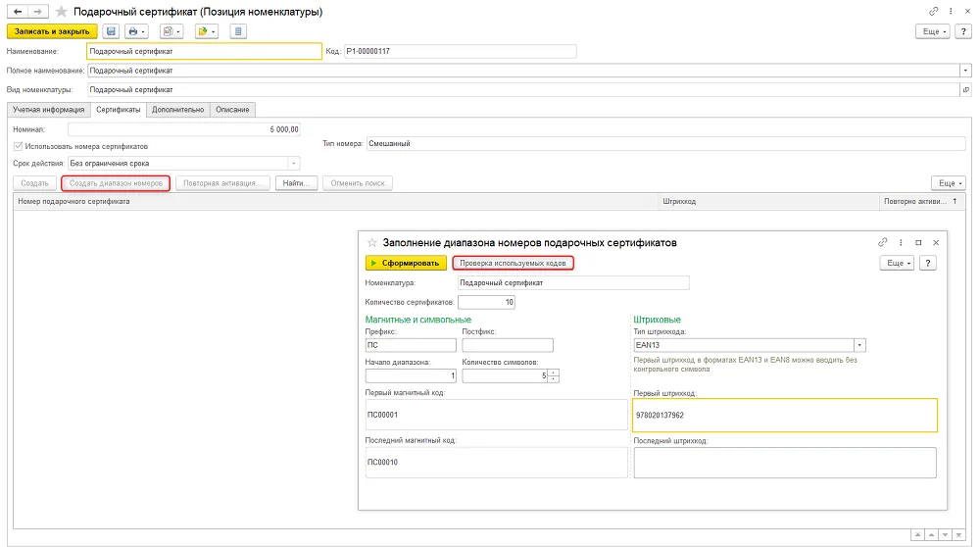Copy link in the number range dialog

(x=883, y=242)
